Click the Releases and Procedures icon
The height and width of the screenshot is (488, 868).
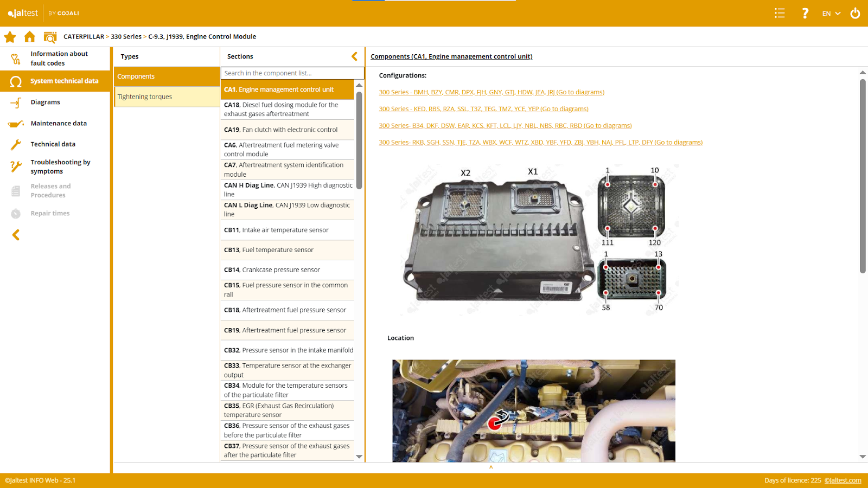click(16, 191)
